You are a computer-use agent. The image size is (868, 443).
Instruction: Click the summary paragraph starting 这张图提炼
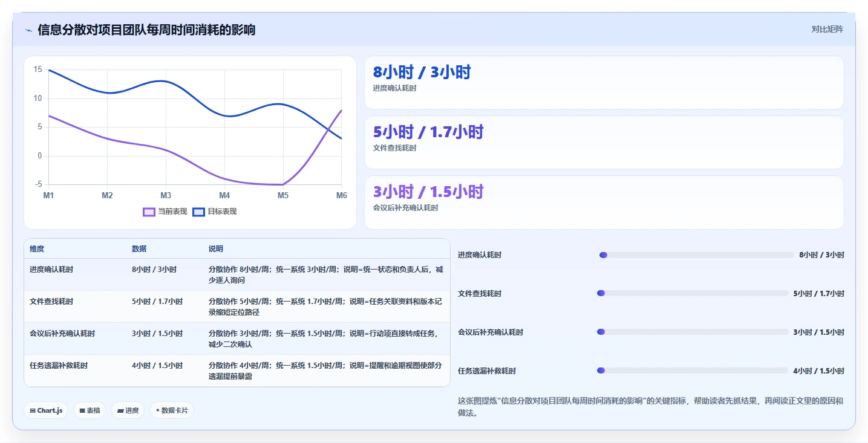click(x=650, y=407)
